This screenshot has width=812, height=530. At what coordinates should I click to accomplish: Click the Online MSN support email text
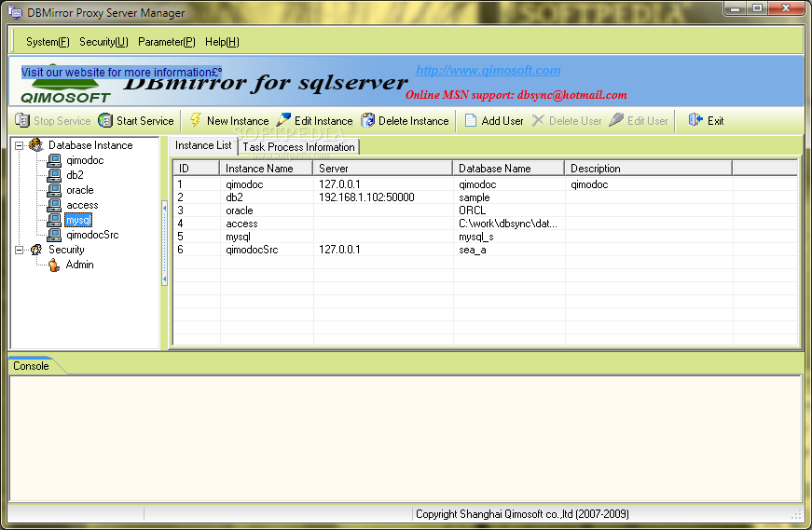tap(516, 95)
